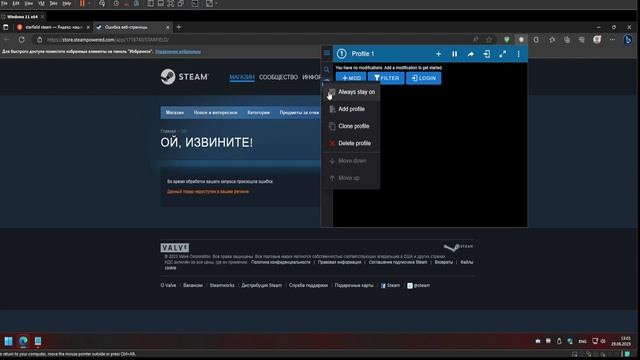Open the СООБЩЕСТВО Steam nav tab

(278, 77)
